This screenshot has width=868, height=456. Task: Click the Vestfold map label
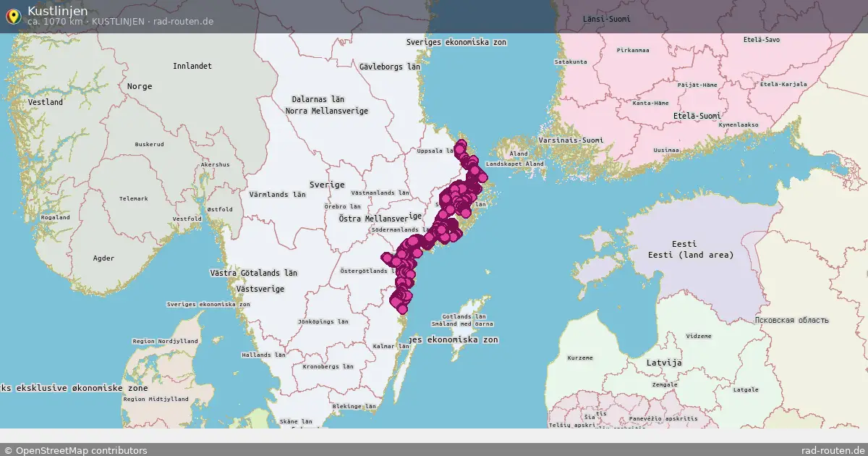(187, 218)
